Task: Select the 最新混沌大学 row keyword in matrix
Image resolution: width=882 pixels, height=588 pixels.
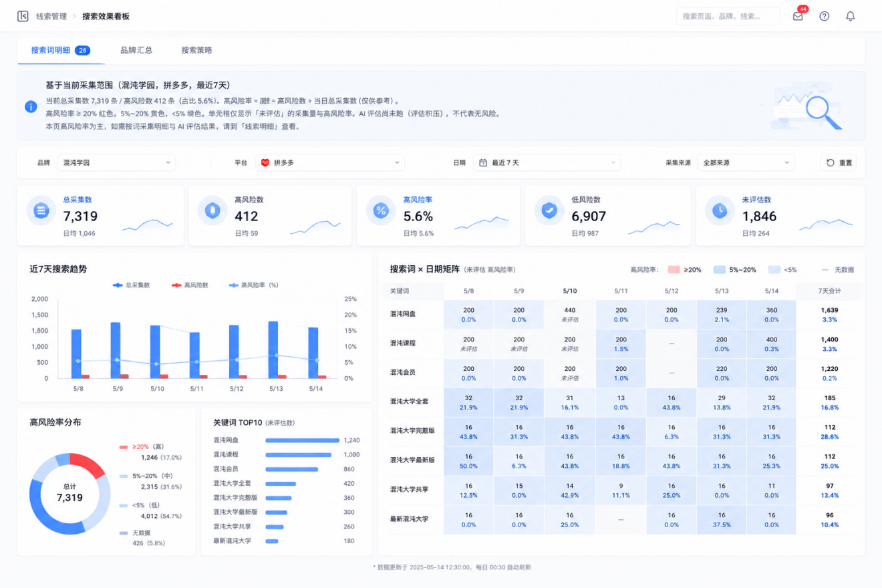Action: [409, 519]
